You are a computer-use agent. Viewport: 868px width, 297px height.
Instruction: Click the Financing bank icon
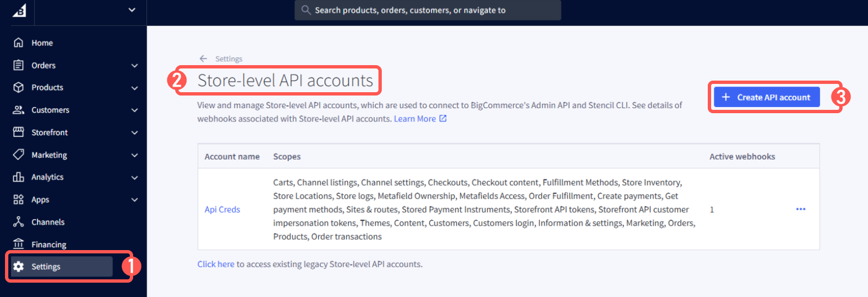click(x=19, y=244)
